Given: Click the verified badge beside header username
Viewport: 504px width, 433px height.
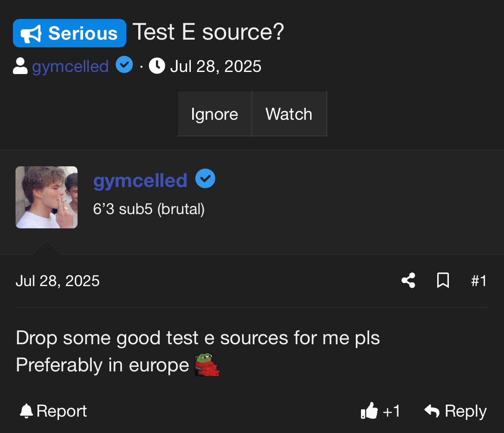Looking at the screenshot, I should click(x=124, y=65).
